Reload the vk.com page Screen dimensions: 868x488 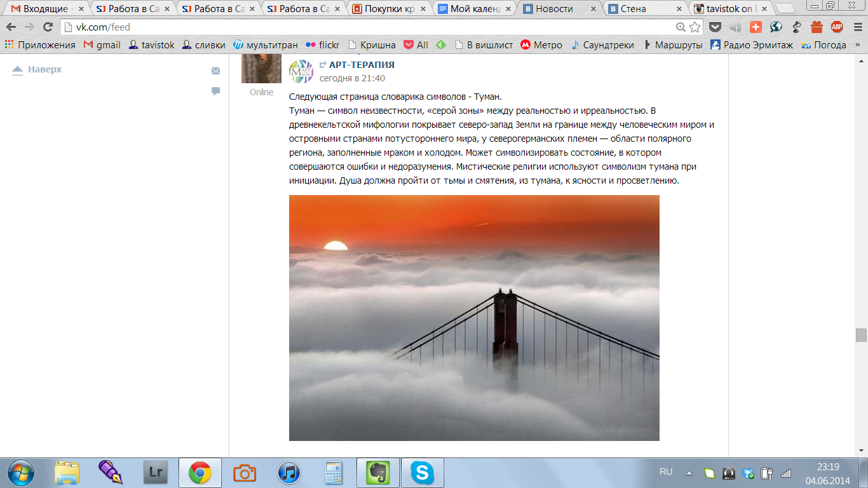[x=48, y=27]
